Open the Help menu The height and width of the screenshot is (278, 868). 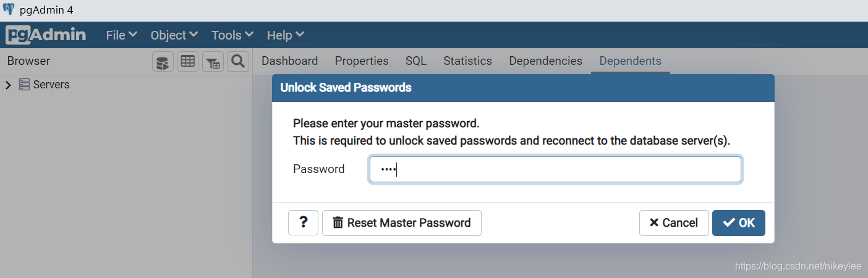[285, 35]
